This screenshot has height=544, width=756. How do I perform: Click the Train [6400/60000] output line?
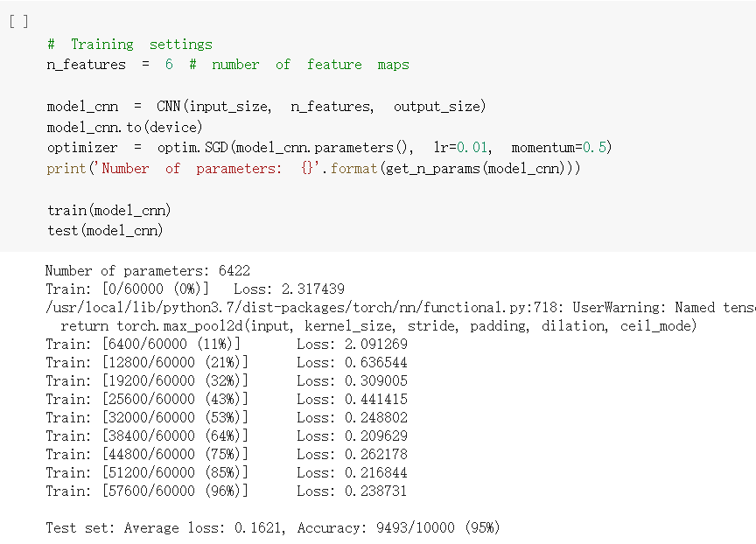click(x=227, y=344)
